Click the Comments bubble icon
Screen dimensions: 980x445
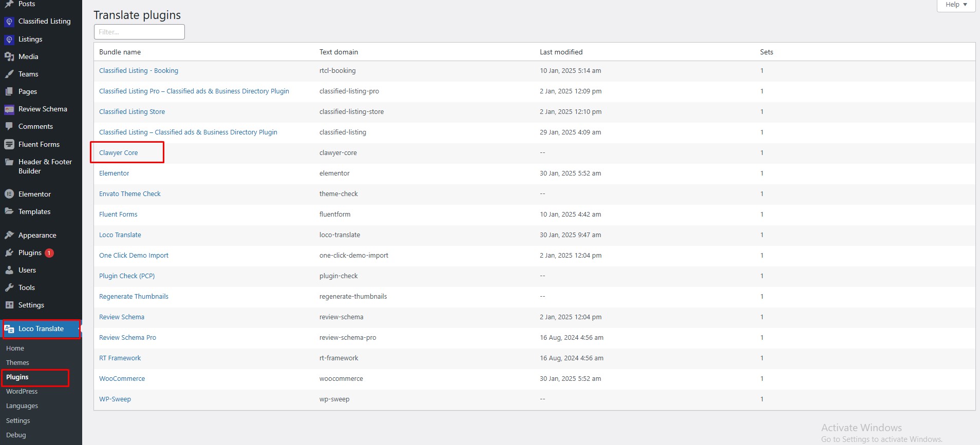coord(9,127)
